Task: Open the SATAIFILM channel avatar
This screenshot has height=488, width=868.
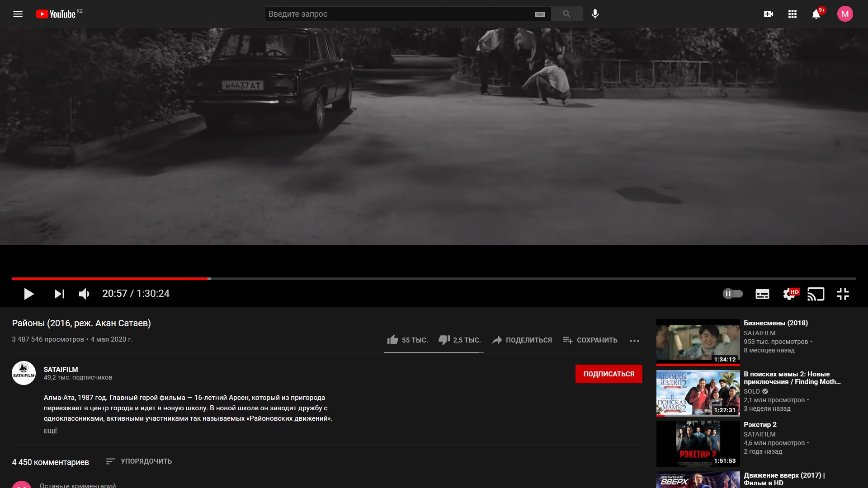Action: [24, 373]
